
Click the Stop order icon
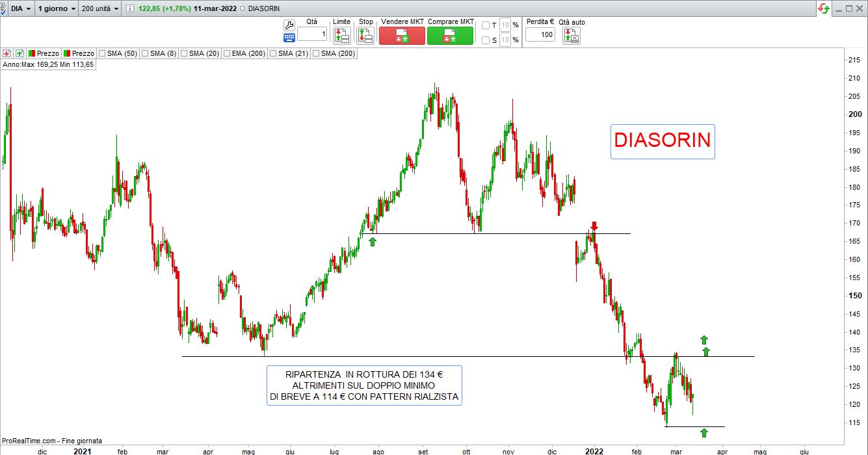click(365, 35)
